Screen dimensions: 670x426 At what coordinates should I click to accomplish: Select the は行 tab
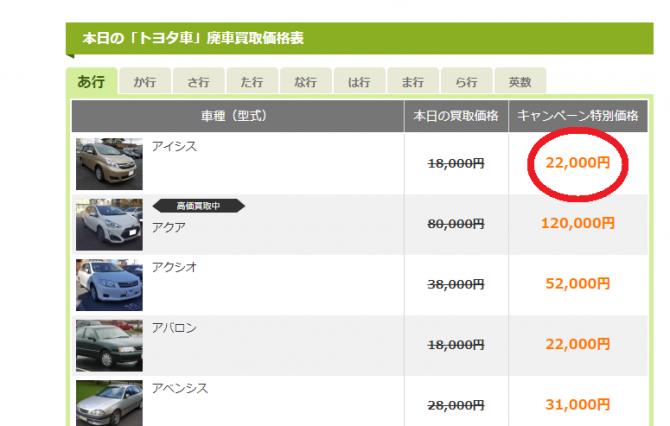coord(359,81)
